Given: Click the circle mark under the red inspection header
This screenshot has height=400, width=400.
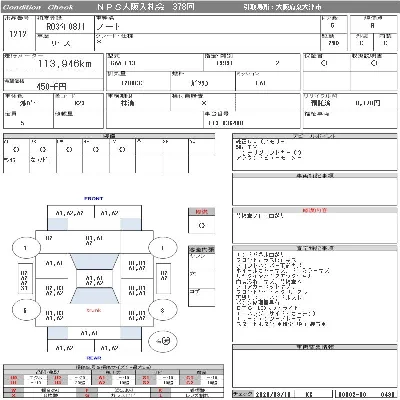Looking at the screenshot, I should [202, 225].
